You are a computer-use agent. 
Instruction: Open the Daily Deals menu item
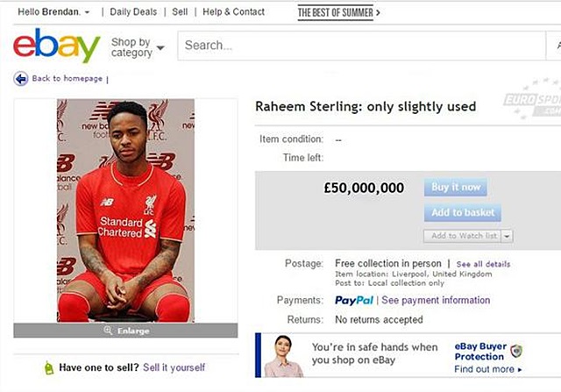tap(135, 11)
